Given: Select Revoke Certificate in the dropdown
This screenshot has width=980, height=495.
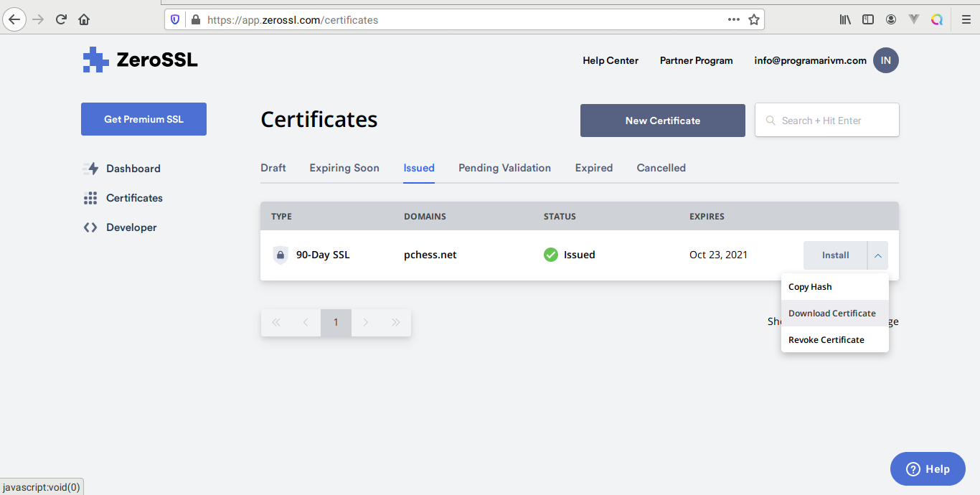Looking at the screenshot, I should coord(835,340).
